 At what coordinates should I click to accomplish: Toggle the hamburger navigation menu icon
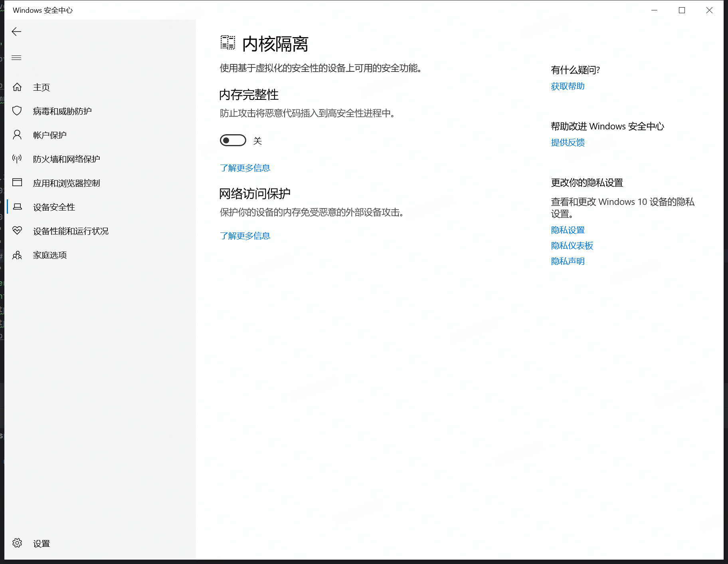click(x=16, y=58)
